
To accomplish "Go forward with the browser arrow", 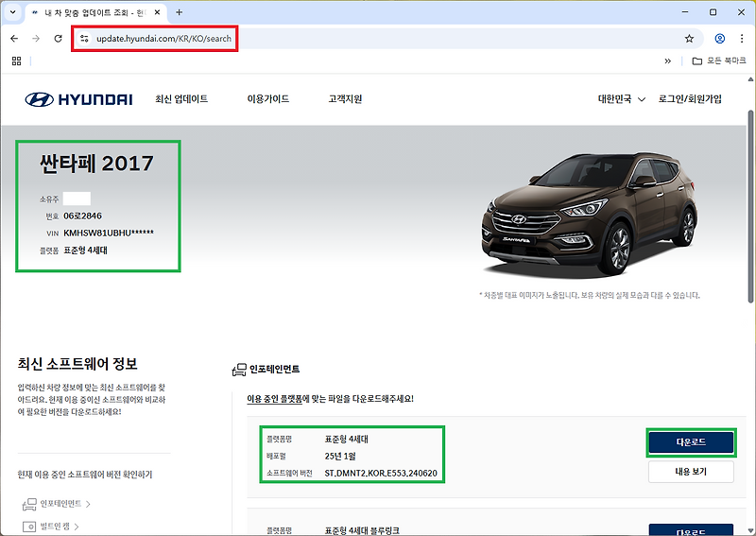I will 36,39.
